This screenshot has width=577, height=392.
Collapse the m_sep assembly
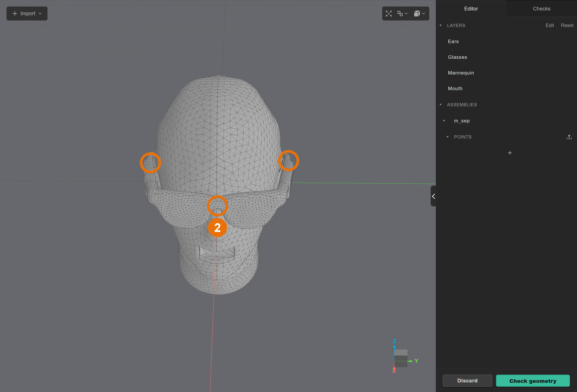coord(444,121)
